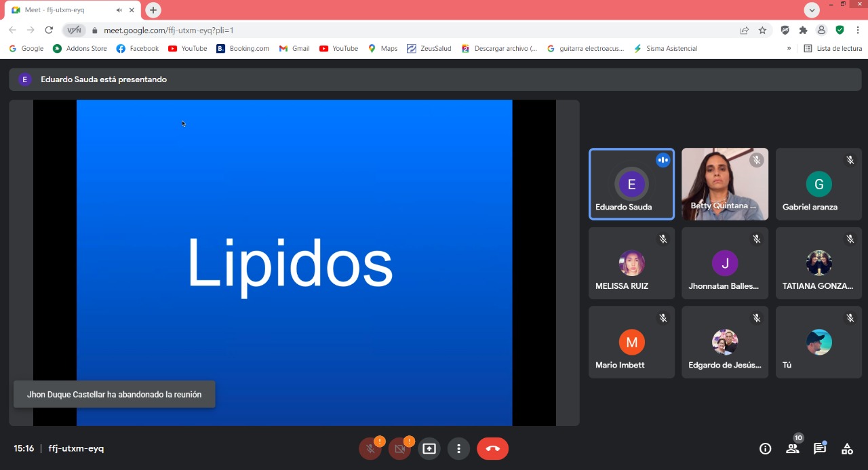Click the green shield extension icon

tap(840, 30)
